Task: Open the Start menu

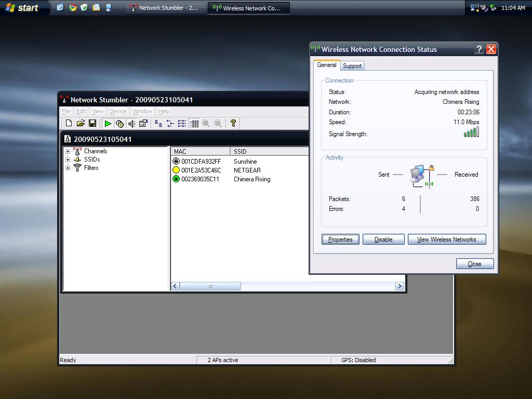Action: pyautogui.click(x=23, y=7)
